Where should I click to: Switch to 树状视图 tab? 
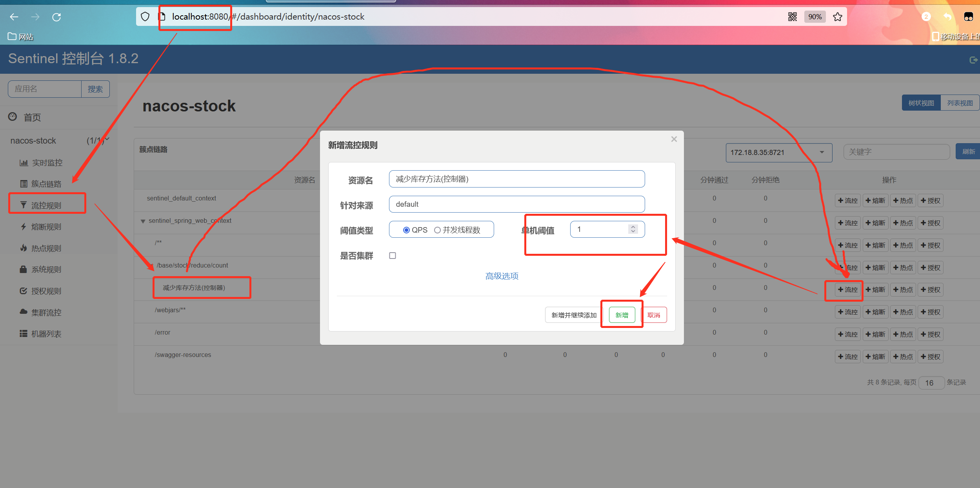point(921,103)
